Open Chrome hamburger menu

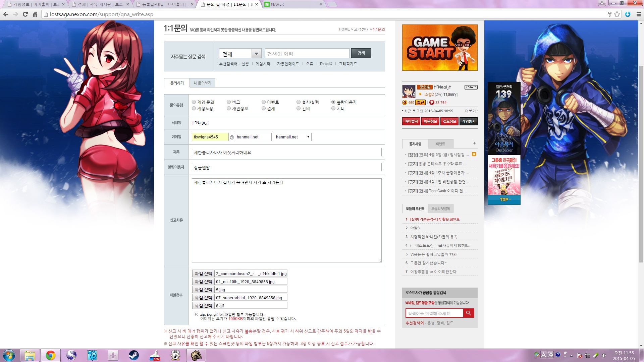point(638,14)
